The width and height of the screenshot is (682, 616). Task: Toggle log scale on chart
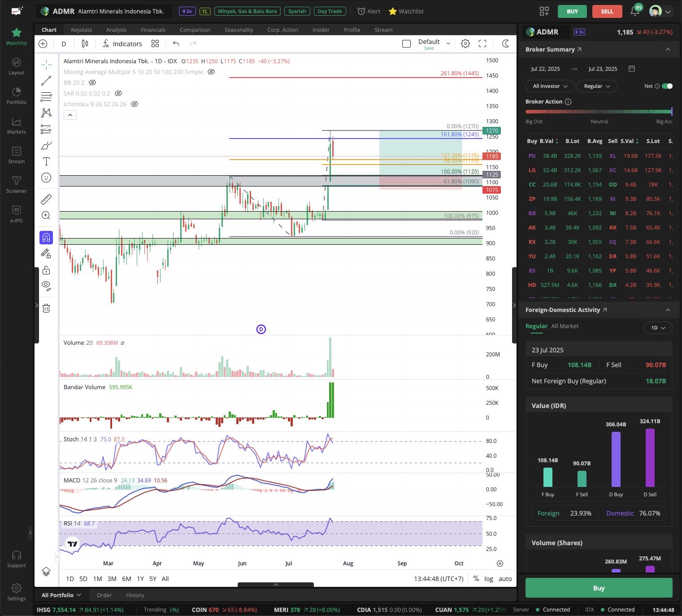[489, 578]
